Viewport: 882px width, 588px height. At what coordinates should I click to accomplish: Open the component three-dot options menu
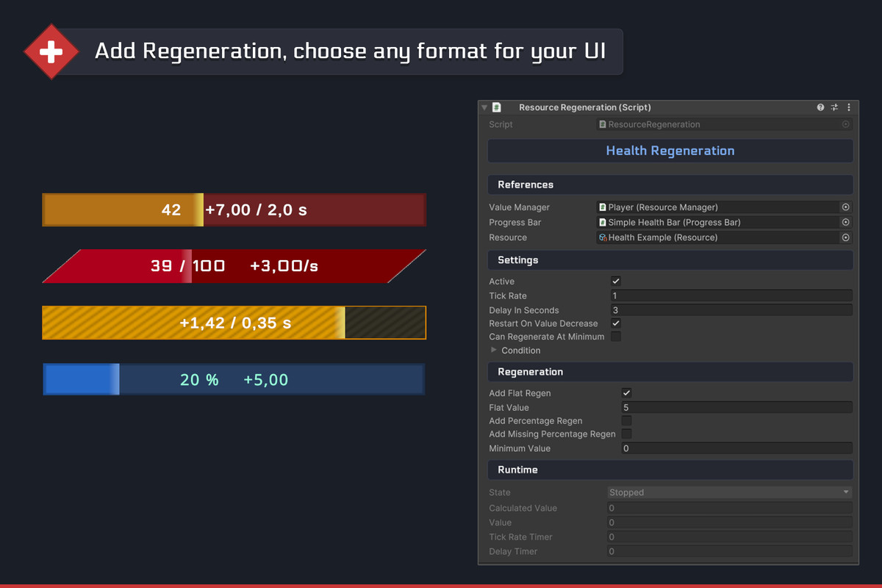pos(849,107)
